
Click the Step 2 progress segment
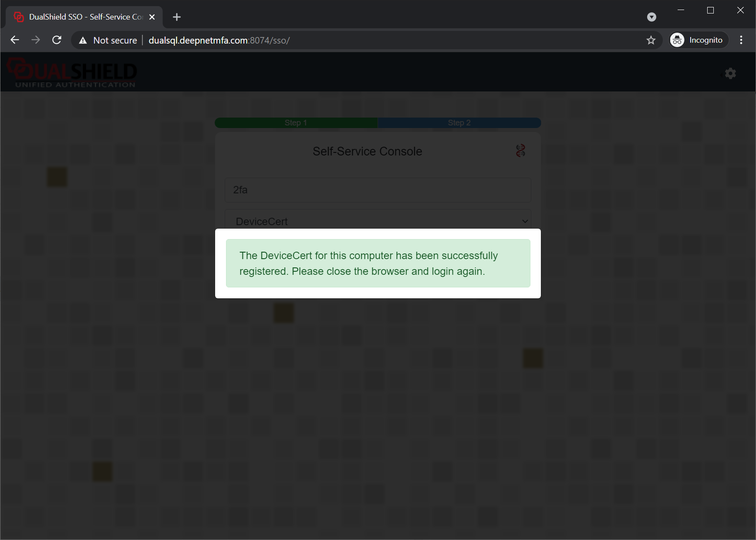tap(459, 123)
